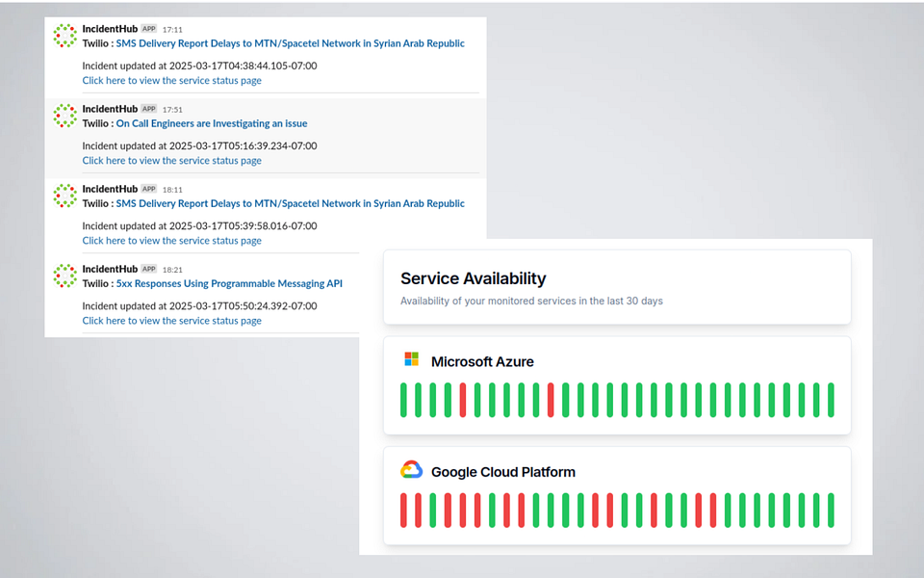
Task: Click the last green bar in Google Cloud Platform row
Action: 831,511
